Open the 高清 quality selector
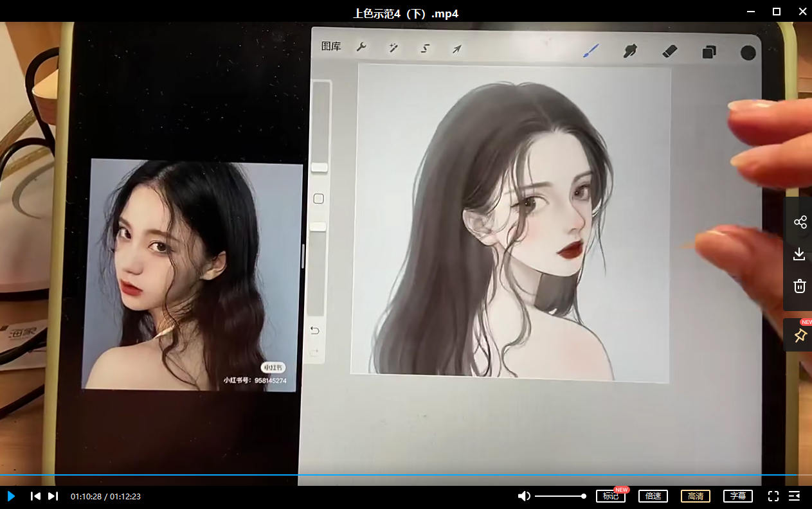The height and width of the screenshot is (509, 812). coord(696,496)
